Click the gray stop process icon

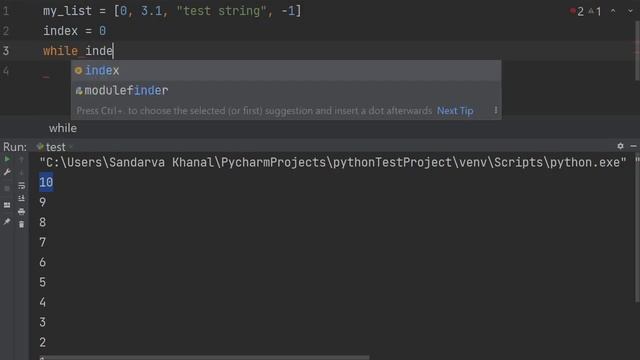click(x=7, y=189)
